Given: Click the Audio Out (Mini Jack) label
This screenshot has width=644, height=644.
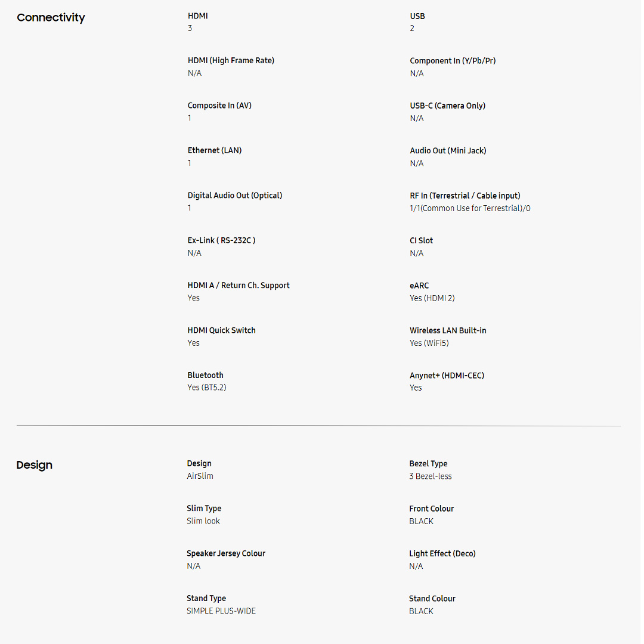Looking at the screenshot, I should point(448,151).
